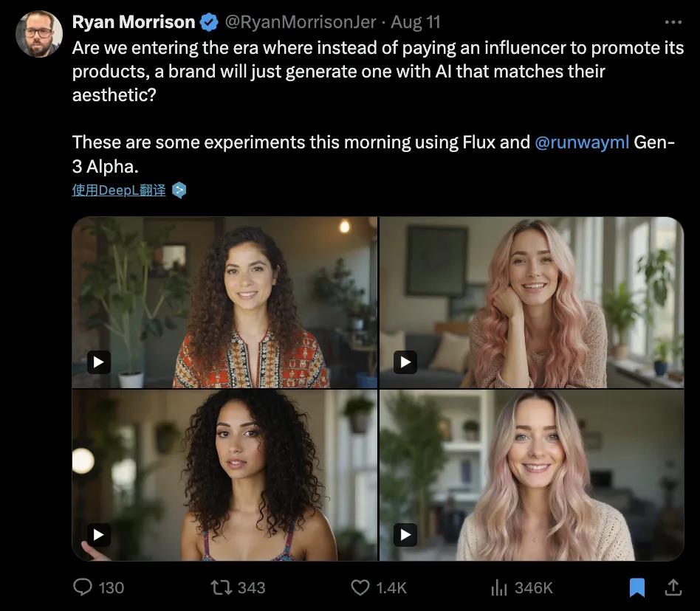Open the Ryan Morrison display name
The width and height of the screenshot is (700, 611).
coord(134,23)
